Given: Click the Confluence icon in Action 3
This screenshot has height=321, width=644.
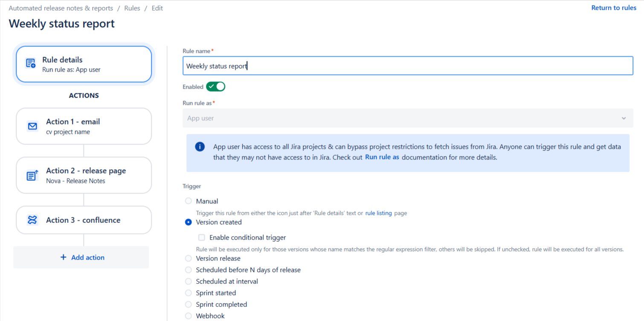Looking at the screenshot, I should (x=32, y=220).
